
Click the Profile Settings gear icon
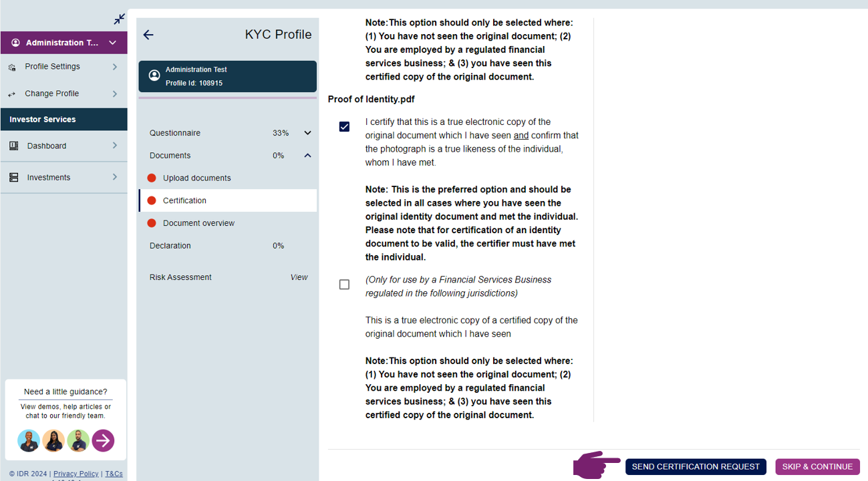tap(12, 67)
